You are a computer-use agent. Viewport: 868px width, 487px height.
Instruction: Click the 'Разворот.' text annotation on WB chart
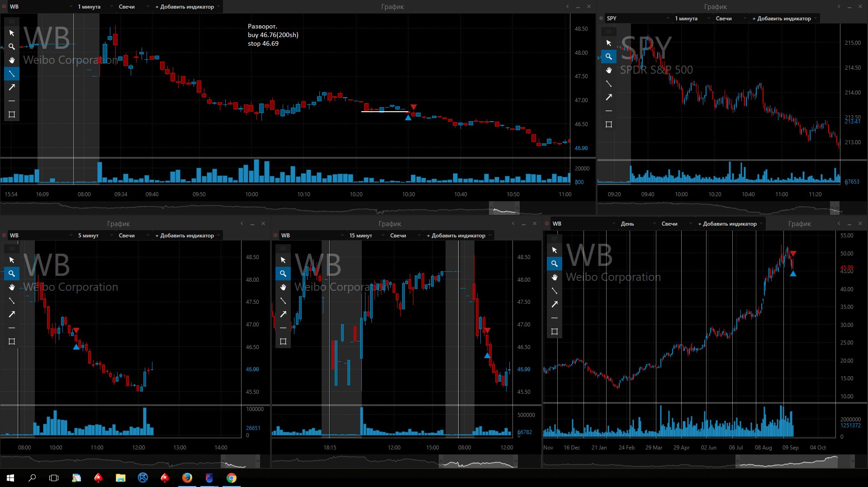pyautogui.click(x=262, y=26)
